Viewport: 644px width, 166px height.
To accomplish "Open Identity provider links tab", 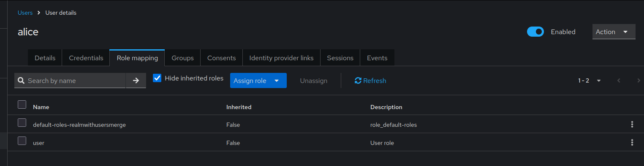I will click(281, 58).
